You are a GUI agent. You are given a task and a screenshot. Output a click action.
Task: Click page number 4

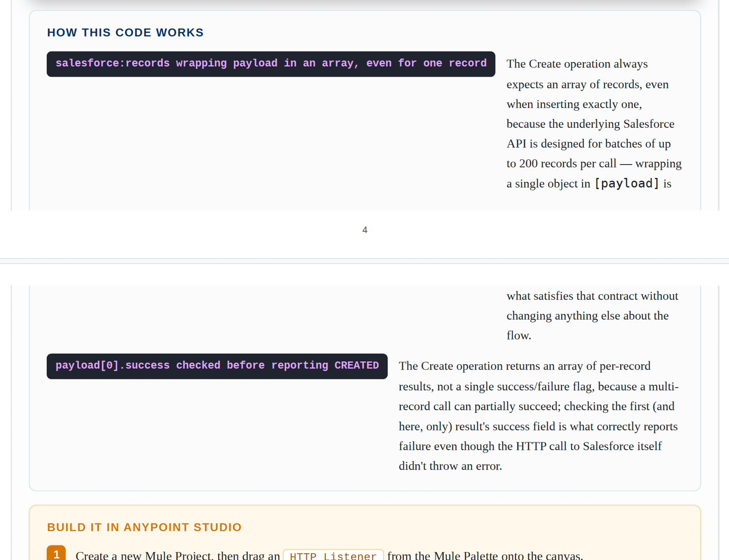364,230
